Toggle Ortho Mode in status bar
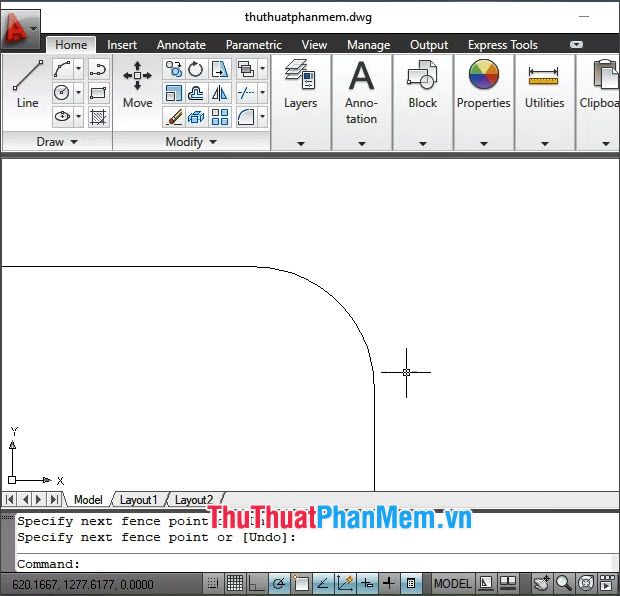620x596 pixels. 257,583
